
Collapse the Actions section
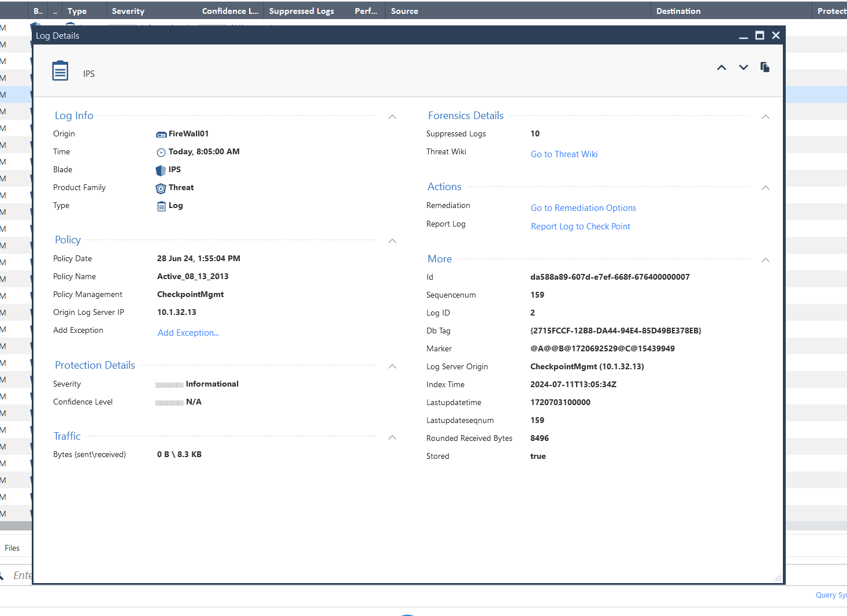tap(766, 188)
